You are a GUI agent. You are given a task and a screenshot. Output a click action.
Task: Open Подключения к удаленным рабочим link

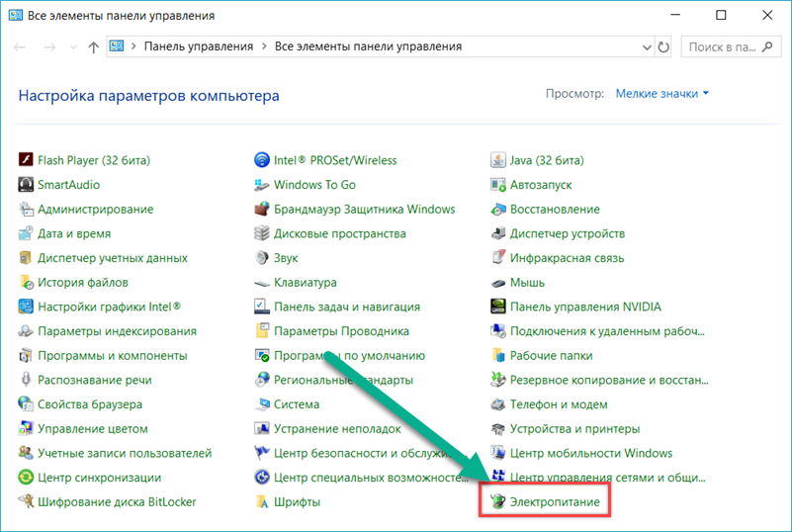pos(607,331)
